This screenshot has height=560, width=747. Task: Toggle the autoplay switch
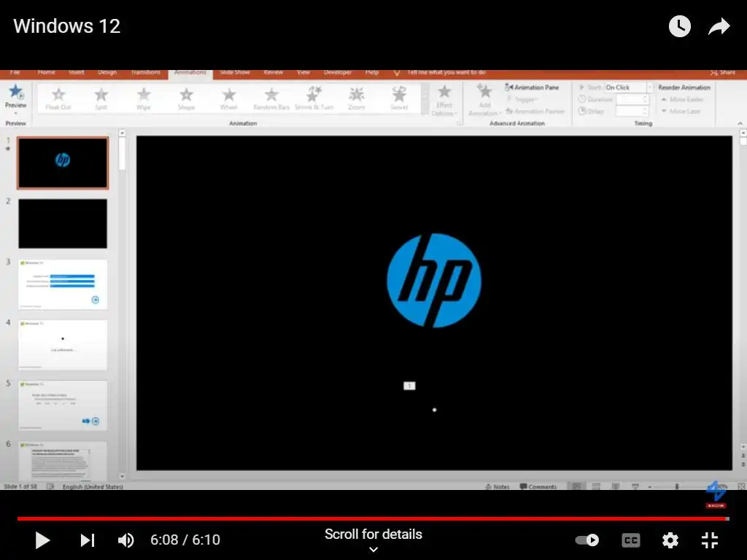point(587,540)
